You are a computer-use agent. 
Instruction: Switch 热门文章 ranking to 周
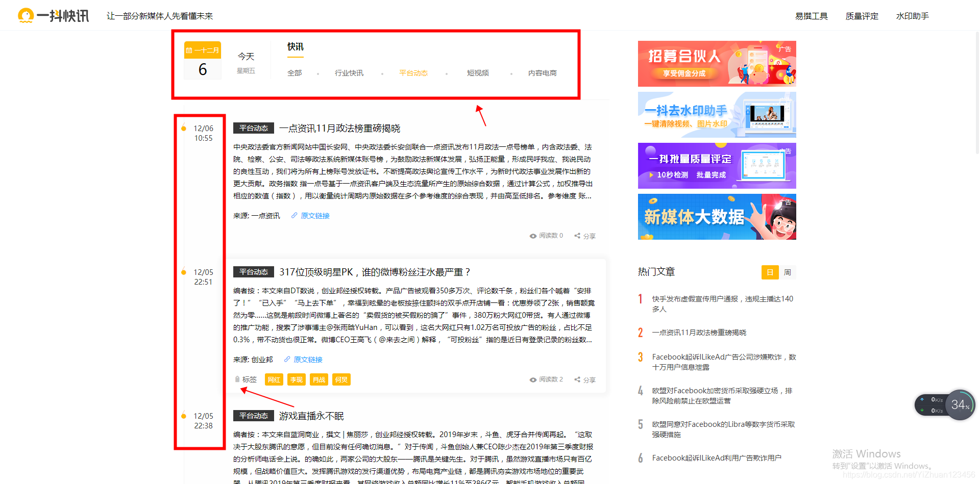point(787,272)
